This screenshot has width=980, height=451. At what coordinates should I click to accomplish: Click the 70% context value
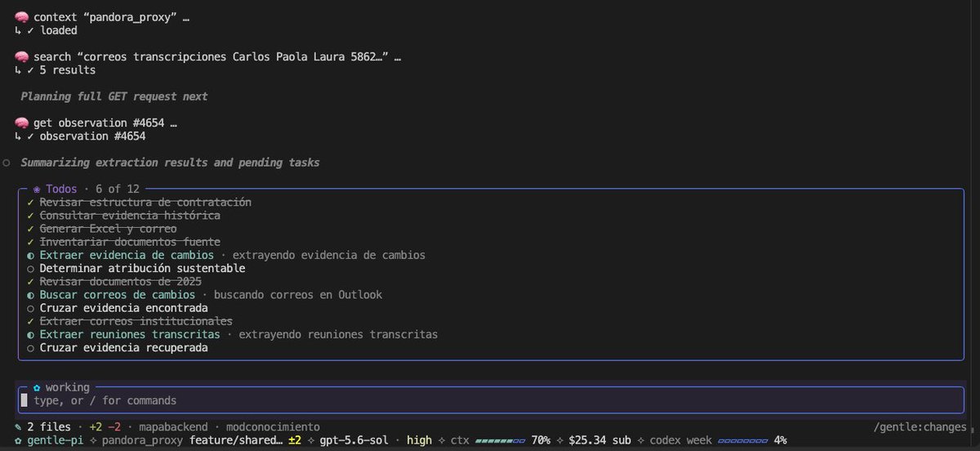[x=541, y=440]
